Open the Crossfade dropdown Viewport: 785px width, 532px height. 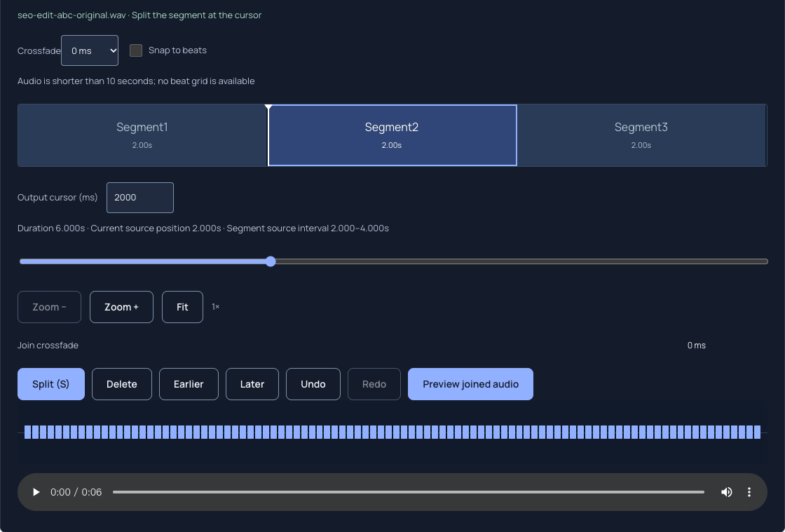pyautogui.click(x=90, y=50)
